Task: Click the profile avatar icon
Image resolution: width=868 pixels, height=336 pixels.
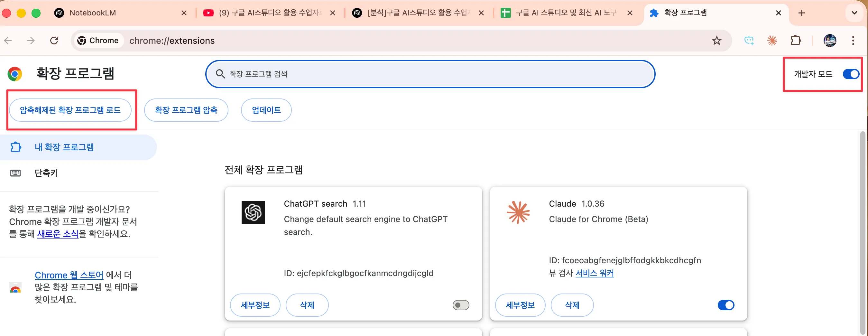Action: click(830, 41)
